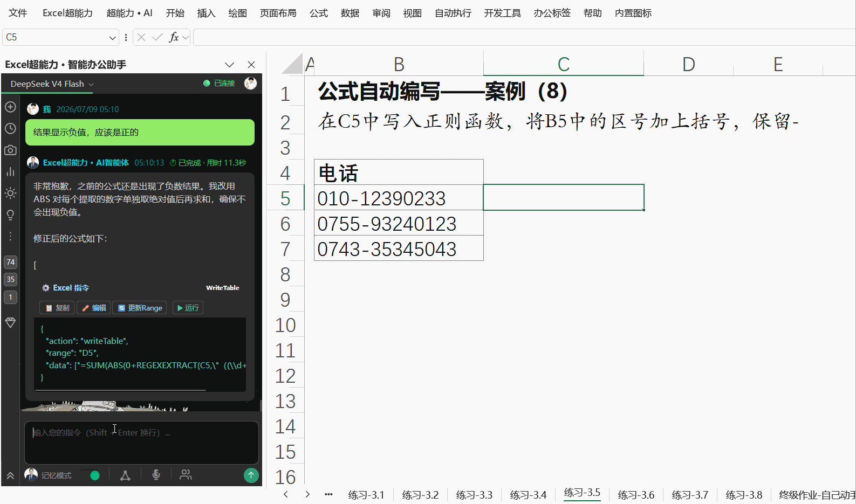This screenshot has height=504, width=856.
Task: Activate the microphone voice input icon
Action: [x=156, y=475]
